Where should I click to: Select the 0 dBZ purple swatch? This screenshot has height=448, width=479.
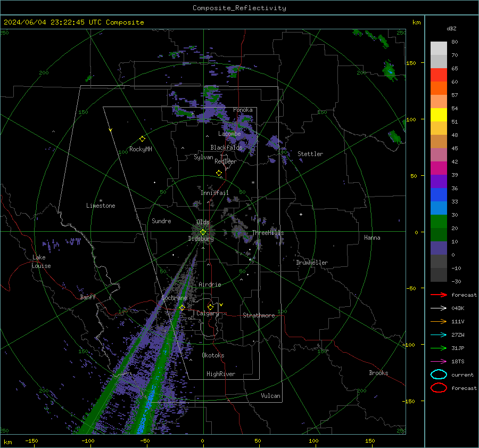tap(439, 248)
